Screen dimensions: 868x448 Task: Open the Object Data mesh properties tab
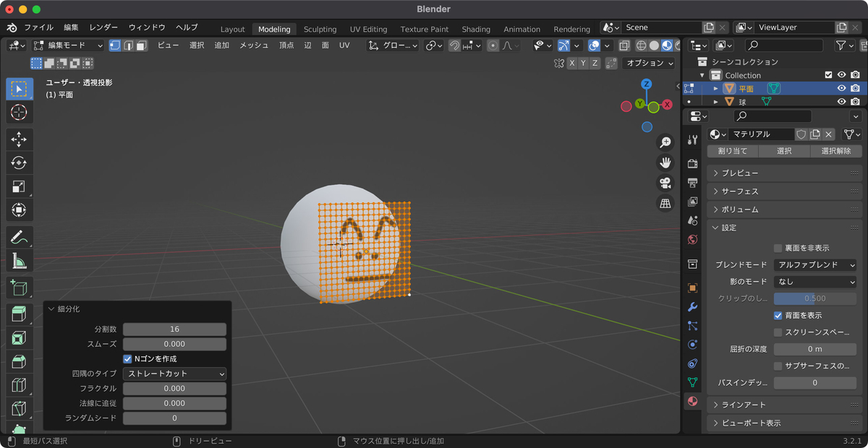692,382
